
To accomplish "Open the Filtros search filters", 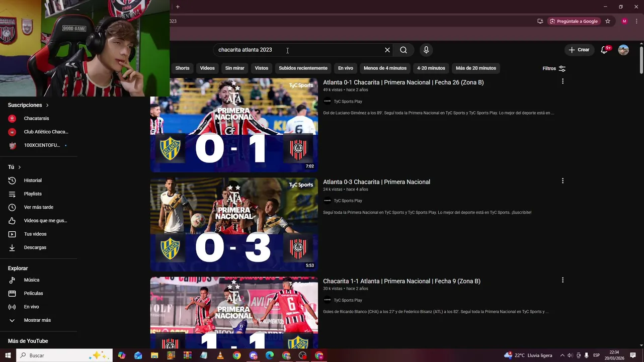I will pos(554,68).
